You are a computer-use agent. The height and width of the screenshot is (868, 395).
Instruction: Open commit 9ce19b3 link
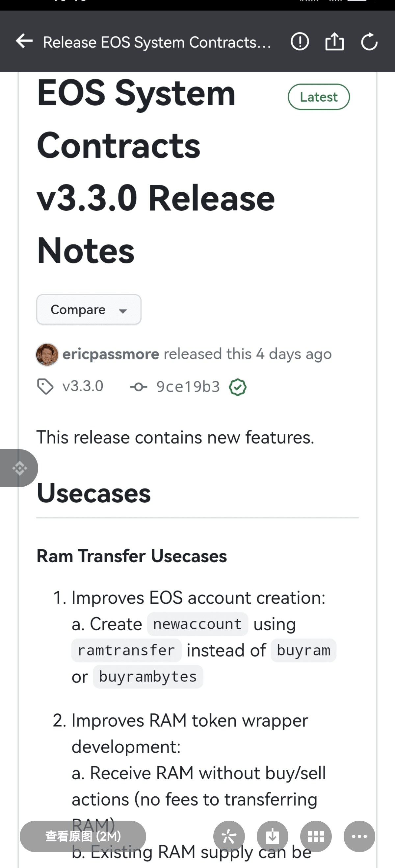point(188,387)
